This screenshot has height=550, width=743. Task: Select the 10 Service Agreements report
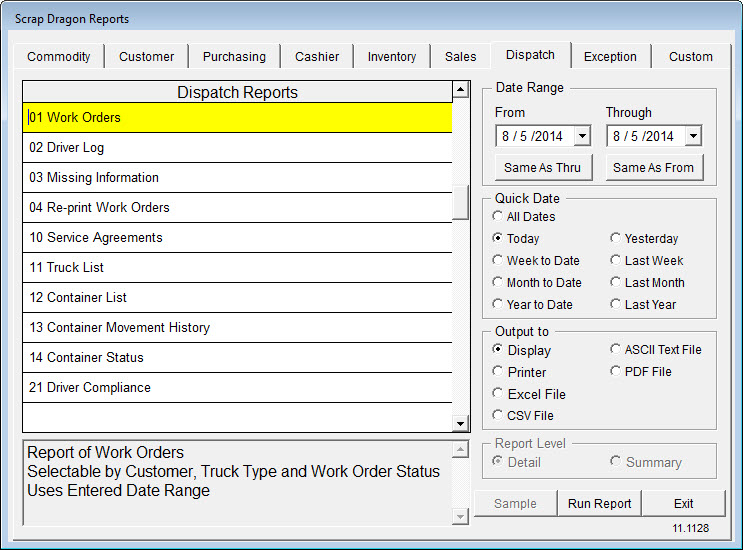[x=237, y=237]
